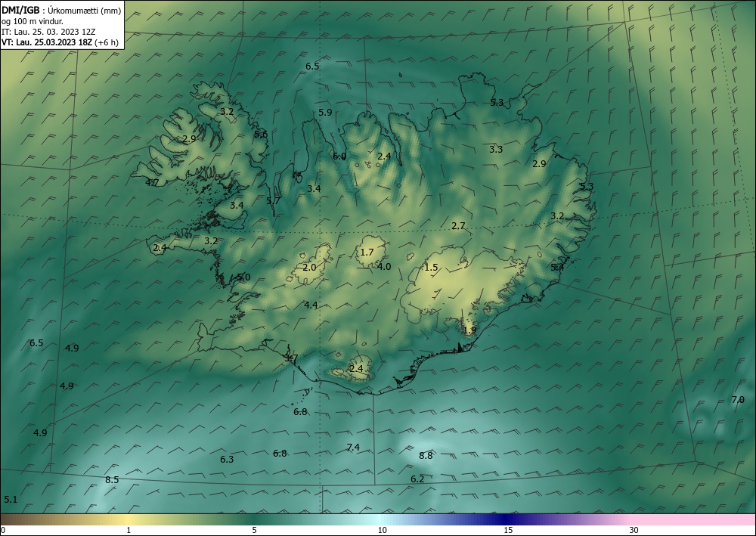
Task: Click the color scale label 0
Action: [x=3, y=530]
